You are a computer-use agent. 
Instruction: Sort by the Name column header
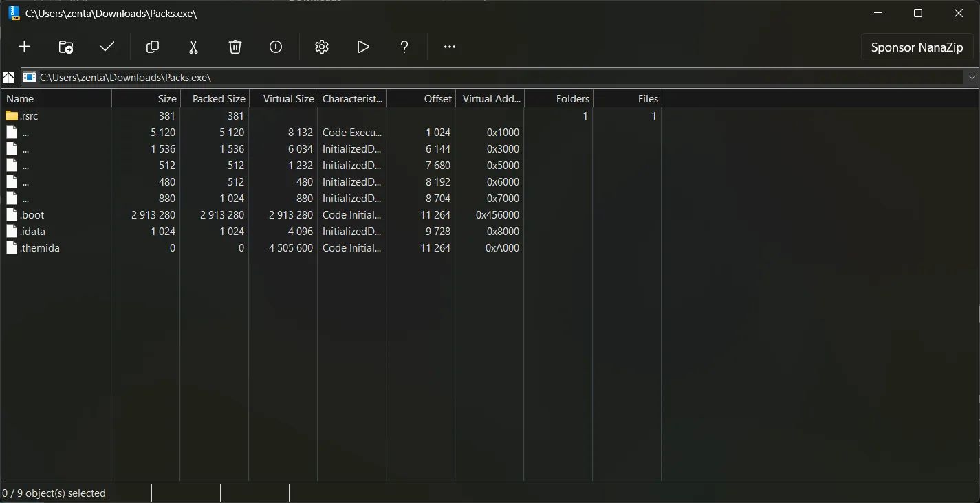click(x=55, y=99)
